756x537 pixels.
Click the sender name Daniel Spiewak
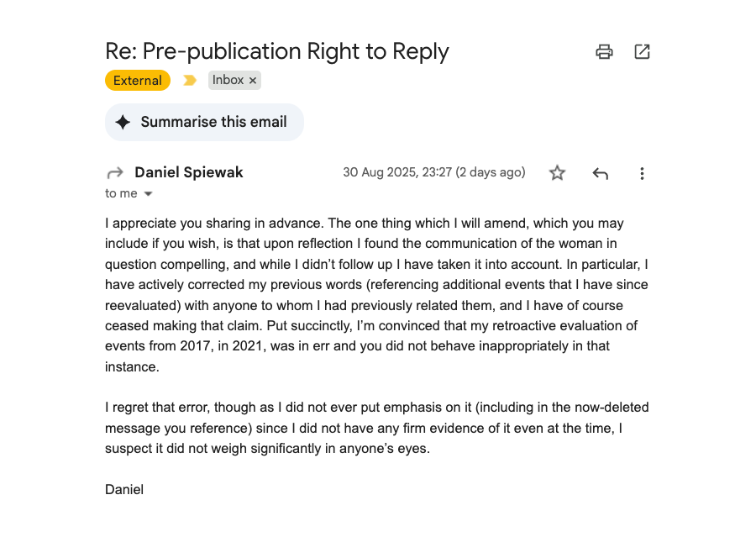(189, 173)
